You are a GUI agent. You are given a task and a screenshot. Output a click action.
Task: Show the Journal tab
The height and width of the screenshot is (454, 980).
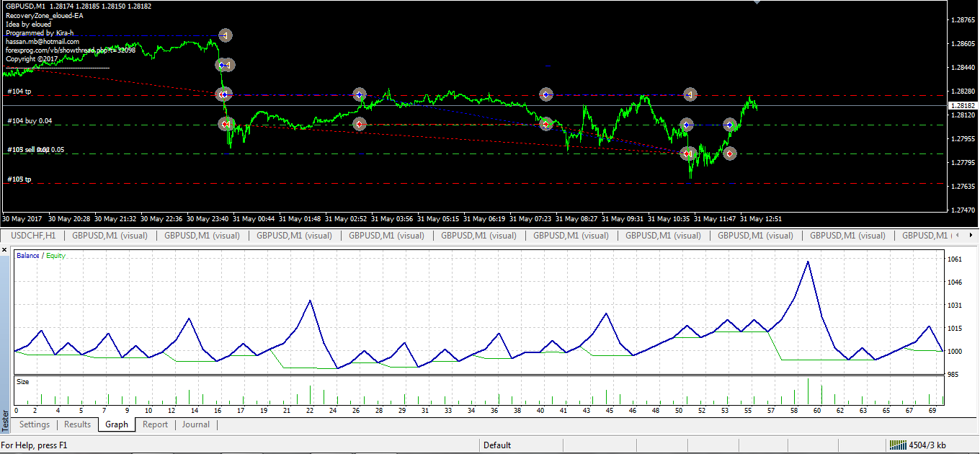195,424
